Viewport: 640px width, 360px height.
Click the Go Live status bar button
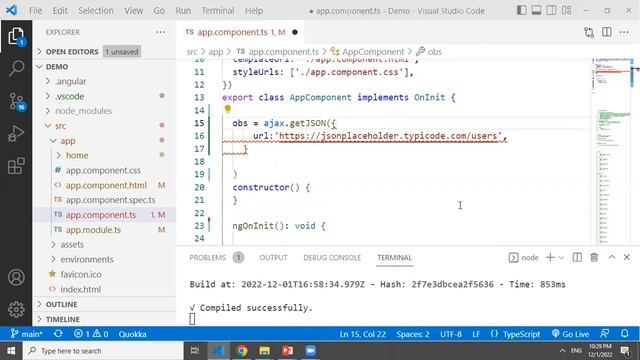pos(570,334)
